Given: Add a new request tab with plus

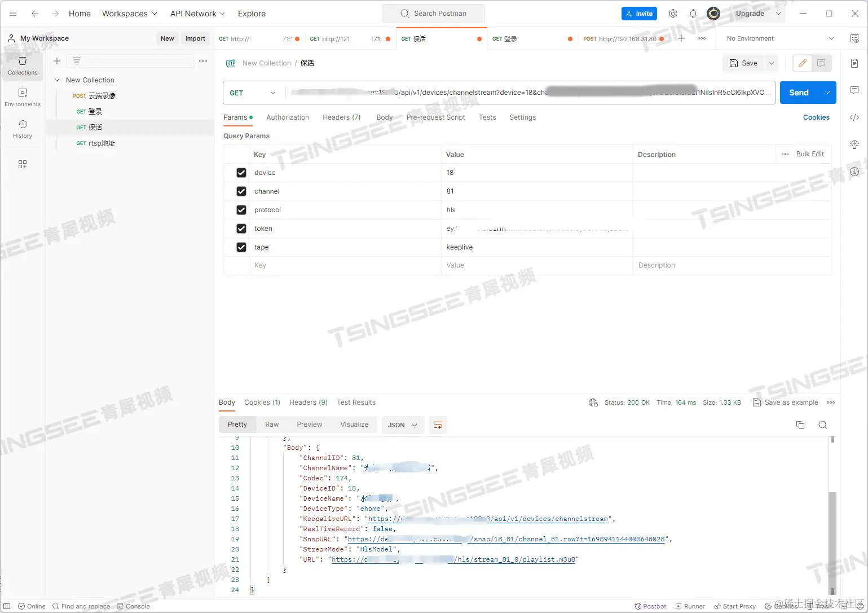Looking at the screenshot, I should click(681, 38).
